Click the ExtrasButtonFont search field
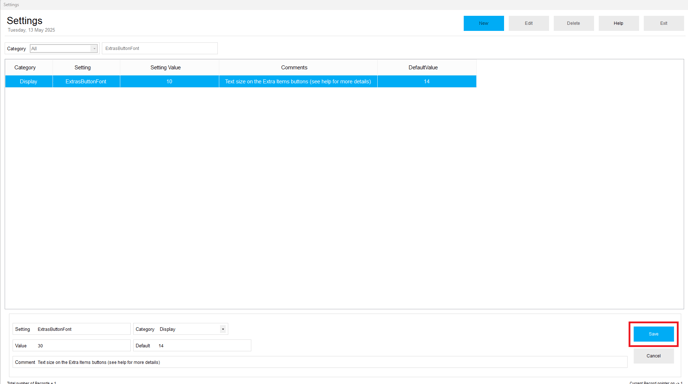This screenshot has height=384, width=688. point(160,48)
